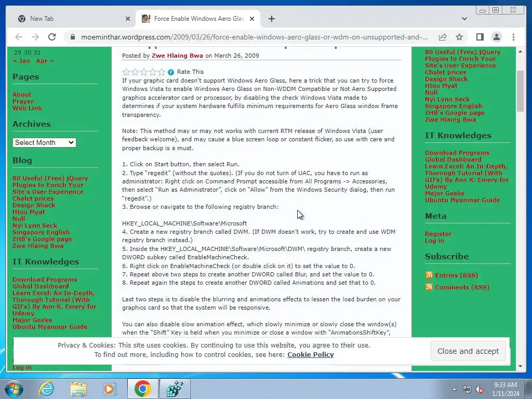Viewport: 532px width, 399px height.
Task: Click the address bar URL
Action: click(254, 37)
